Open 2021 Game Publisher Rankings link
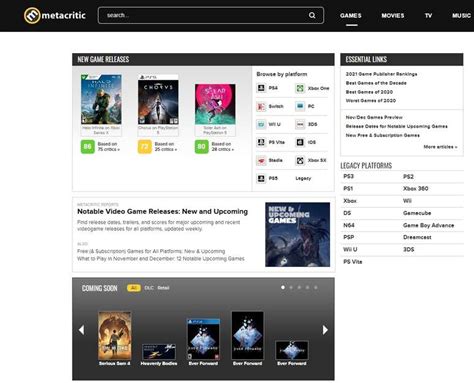474x383 pixels. coord(381,74)
